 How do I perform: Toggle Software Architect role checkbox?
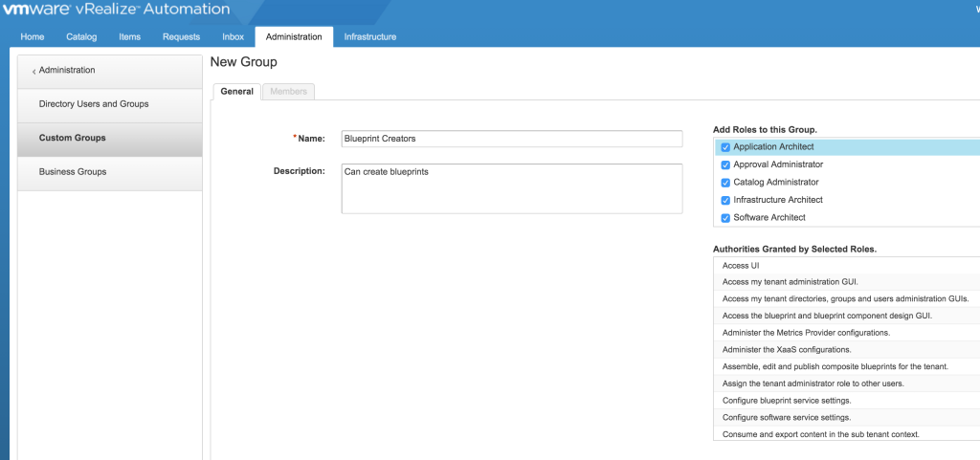[x=725, y=218]
